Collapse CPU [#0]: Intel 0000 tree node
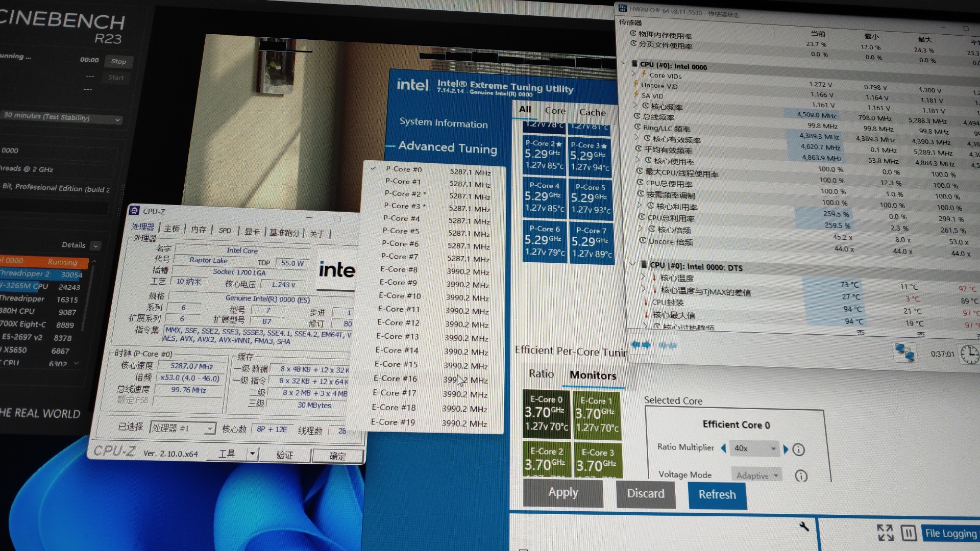The image size is (980, 551). click(x=624, y=63)
